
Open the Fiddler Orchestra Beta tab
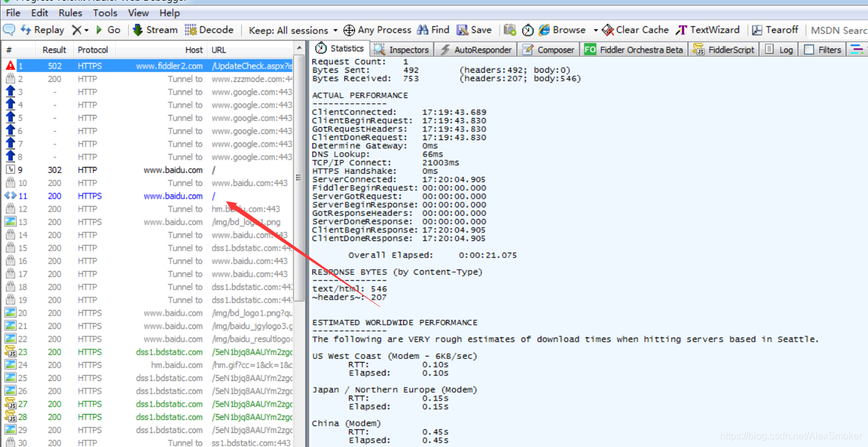tap(634, 50)
